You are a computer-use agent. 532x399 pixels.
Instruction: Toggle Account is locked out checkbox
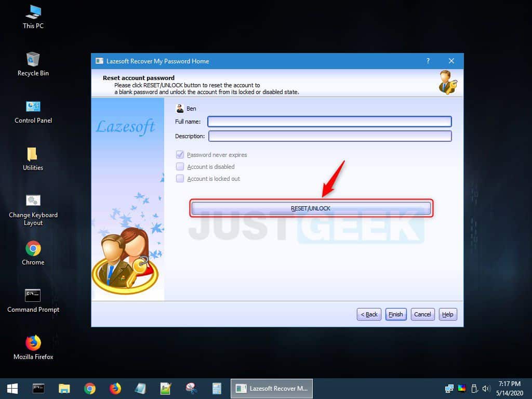pyautogui.click(x=180, y=179)
